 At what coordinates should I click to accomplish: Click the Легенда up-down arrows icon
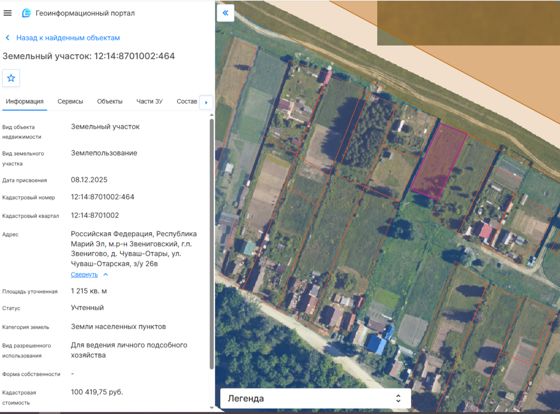[398, 398]
